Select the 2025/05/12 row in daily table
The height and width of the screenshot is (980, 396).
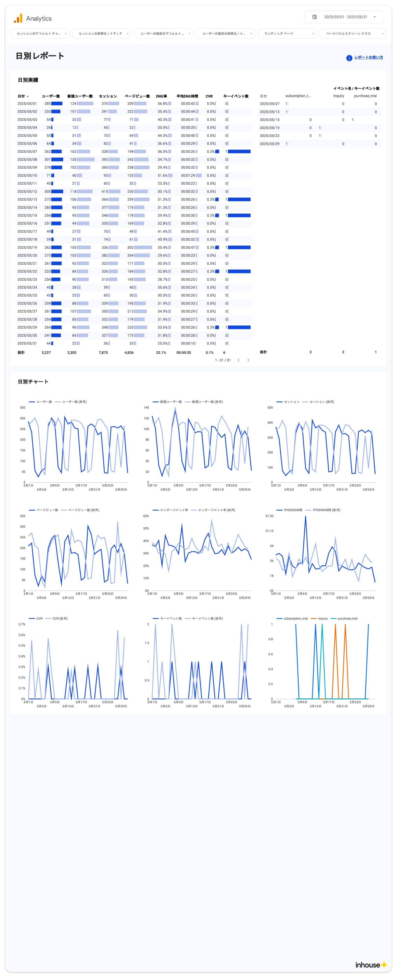27,191
